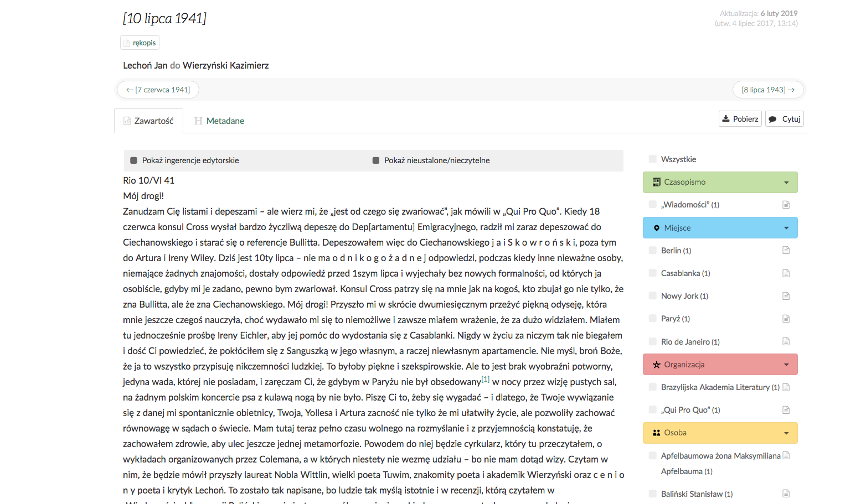This screenshot has width=866, height=504.
Task: Open document icon beside „Qui Pro Quo”
Action: tap(786, 410)
